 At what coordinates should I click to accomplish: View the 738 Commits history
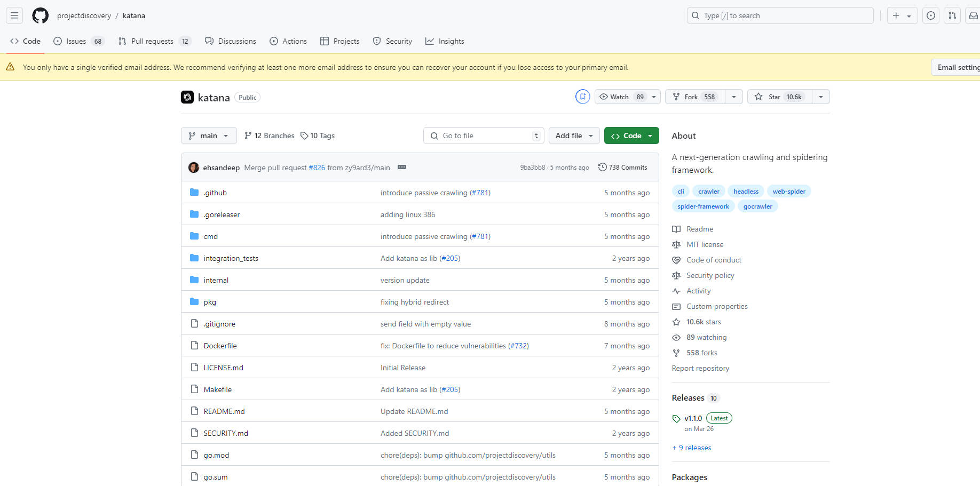[x=622, y=168]
